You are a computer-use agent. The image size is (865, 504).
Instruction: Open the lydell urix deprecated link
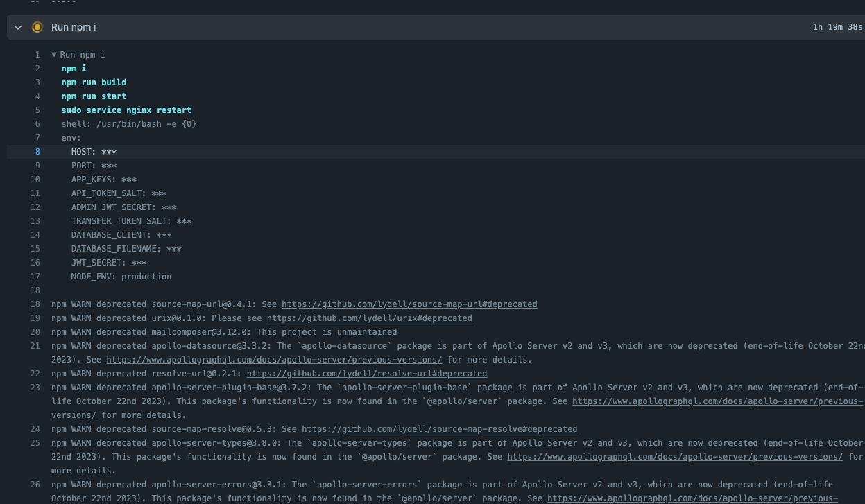(x=369, y=318)
